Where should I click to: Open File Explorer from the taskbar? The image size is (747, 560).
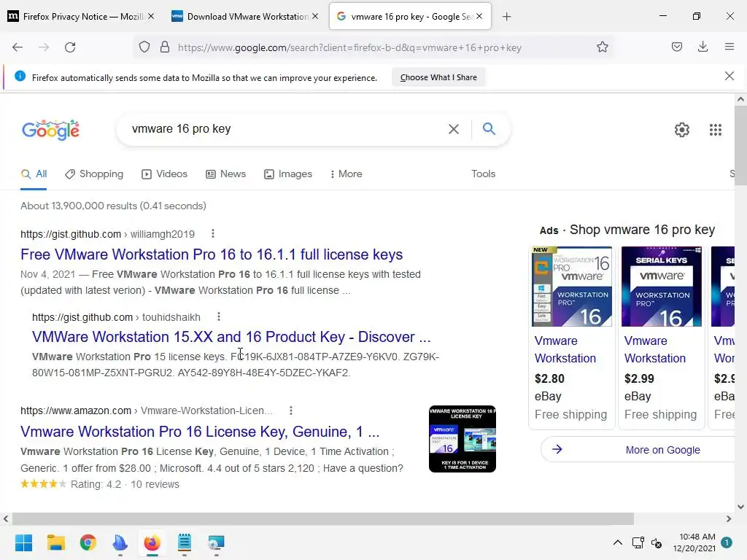tap(55, 542)
